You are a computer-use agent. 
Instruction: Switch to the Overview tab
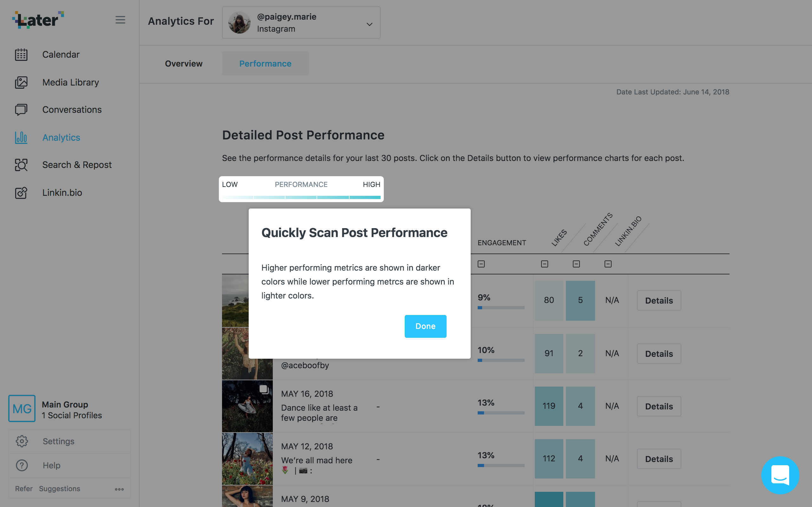click(184, 63)
